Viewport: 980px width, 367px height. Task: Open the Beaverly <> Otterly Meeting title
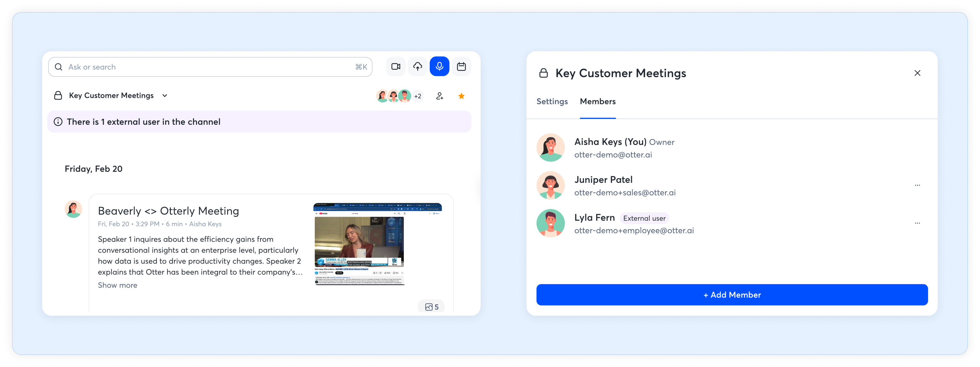(x=168, y=211)
